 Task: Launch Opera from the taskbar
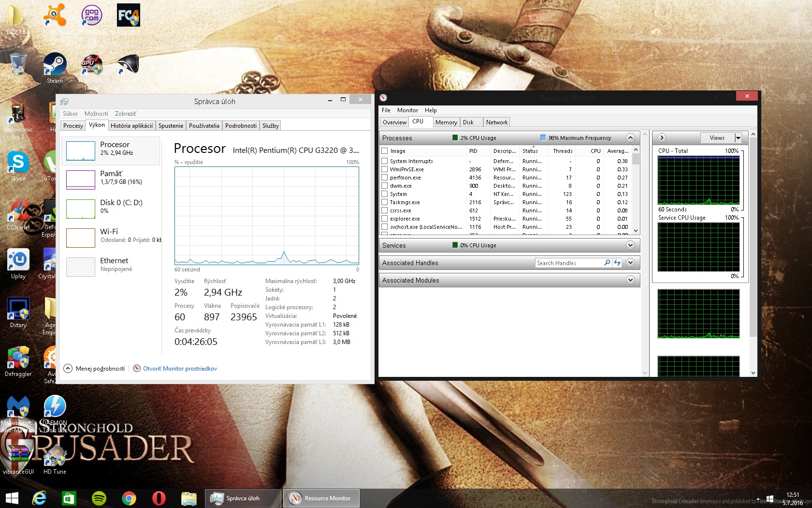[x=159, y=498]
